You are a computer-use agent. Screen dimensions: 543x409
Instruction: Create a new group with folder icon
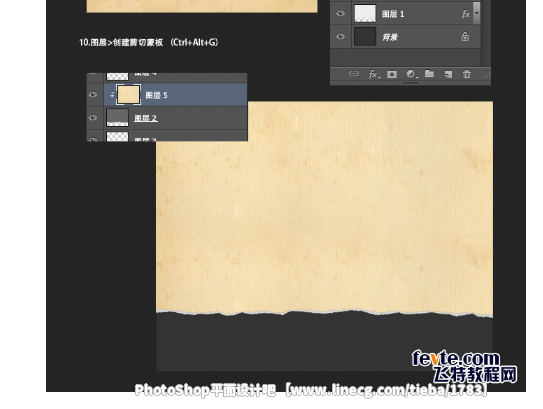pyautogui.click(x=429, y=73)
